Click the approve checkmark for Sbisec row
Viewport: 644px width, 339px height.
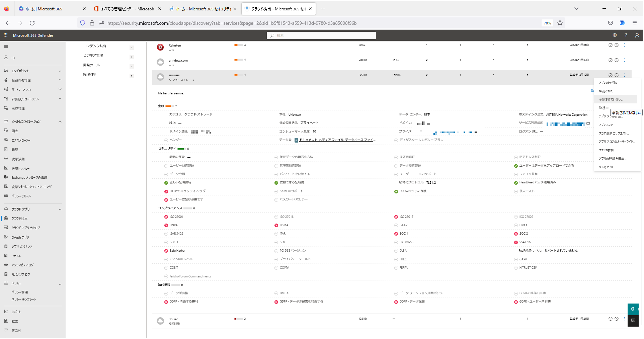pyautogui.click(x=610, y=319)
